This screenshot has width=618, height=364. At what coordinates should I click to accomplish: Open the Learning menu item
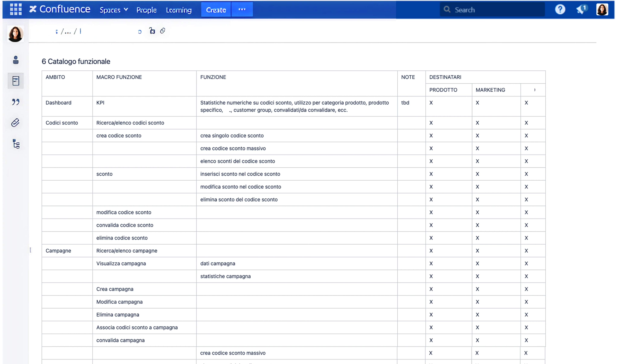(179, 10)
